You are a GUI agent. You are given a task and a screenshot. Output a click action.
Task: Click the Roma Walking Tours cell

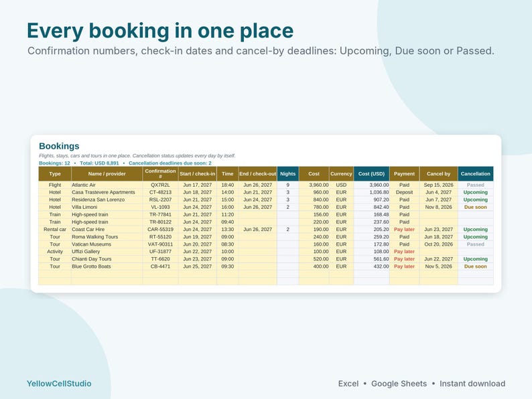tap(107, 237)
